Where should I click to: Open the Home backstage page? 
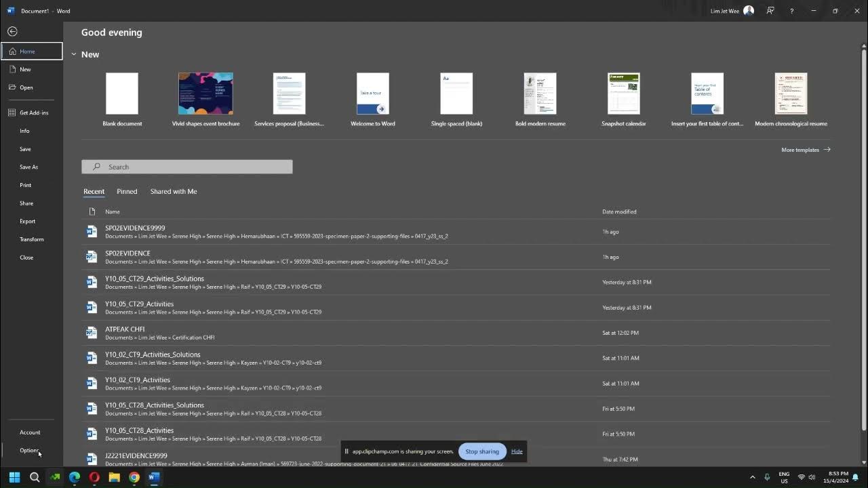[x=32, y=51]
